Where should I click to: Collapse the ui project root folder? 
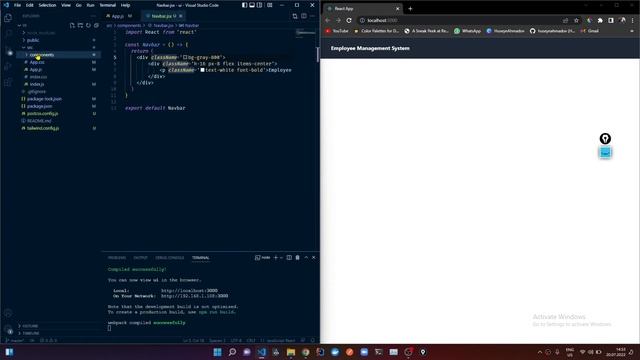(20, 25)
